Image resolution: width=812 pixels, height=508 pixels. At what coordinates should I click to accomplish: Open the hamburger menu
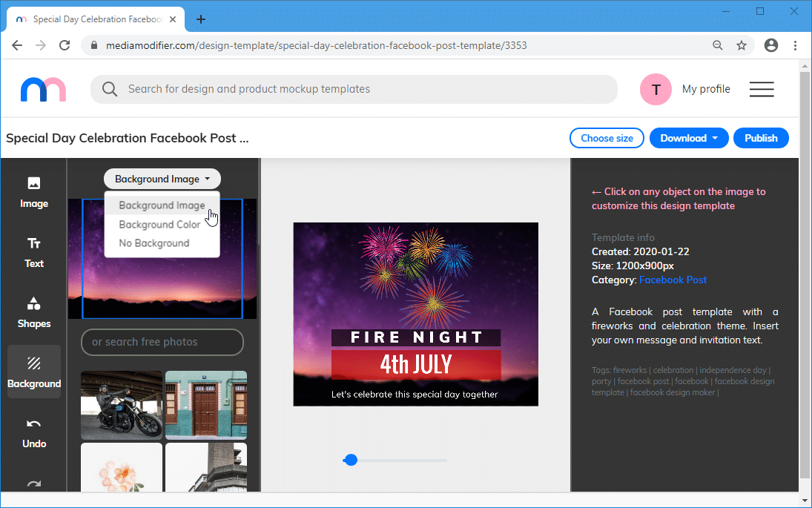point(762,90)
